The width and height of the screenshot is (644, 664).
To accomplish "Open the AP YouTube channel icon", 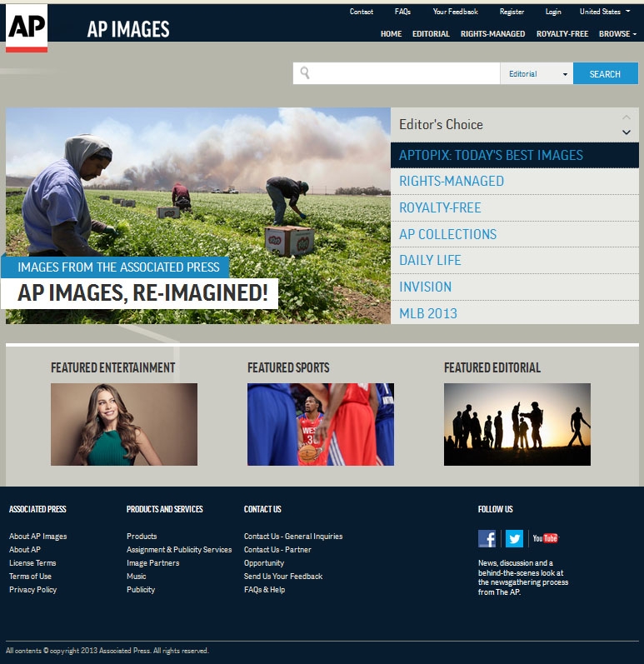I will (546, 538).
